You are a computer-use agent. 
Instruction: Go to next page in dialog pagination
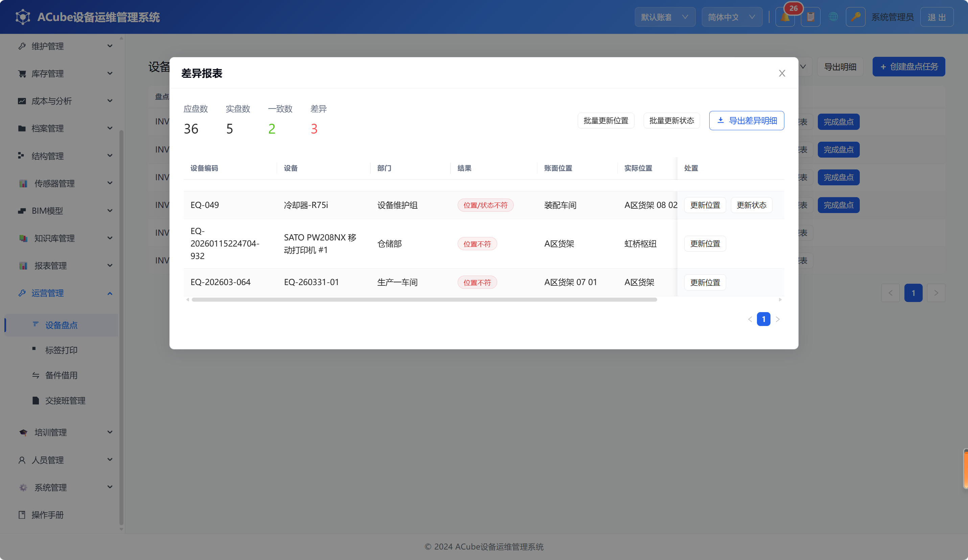coord(778,319)
